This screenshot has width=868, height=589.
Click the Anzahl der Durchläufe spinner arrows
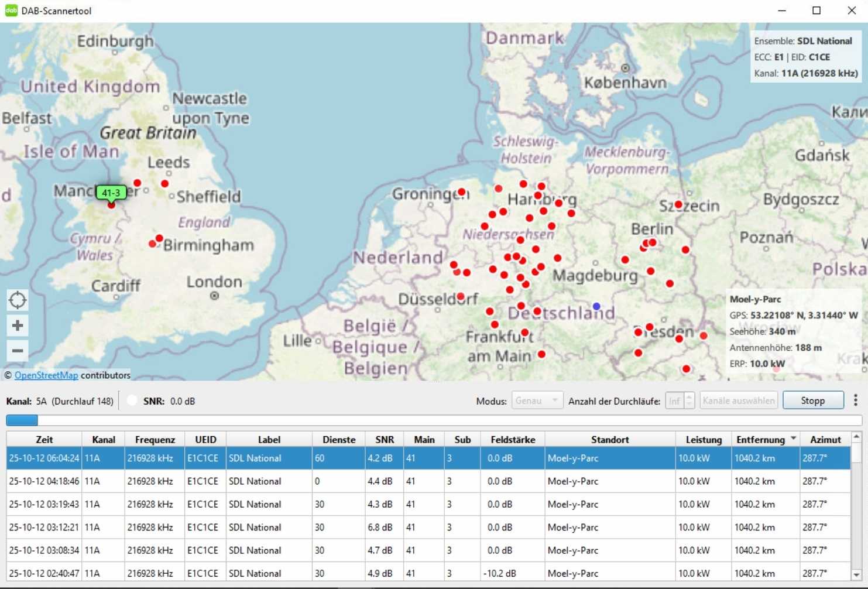[x=689, y=400]
